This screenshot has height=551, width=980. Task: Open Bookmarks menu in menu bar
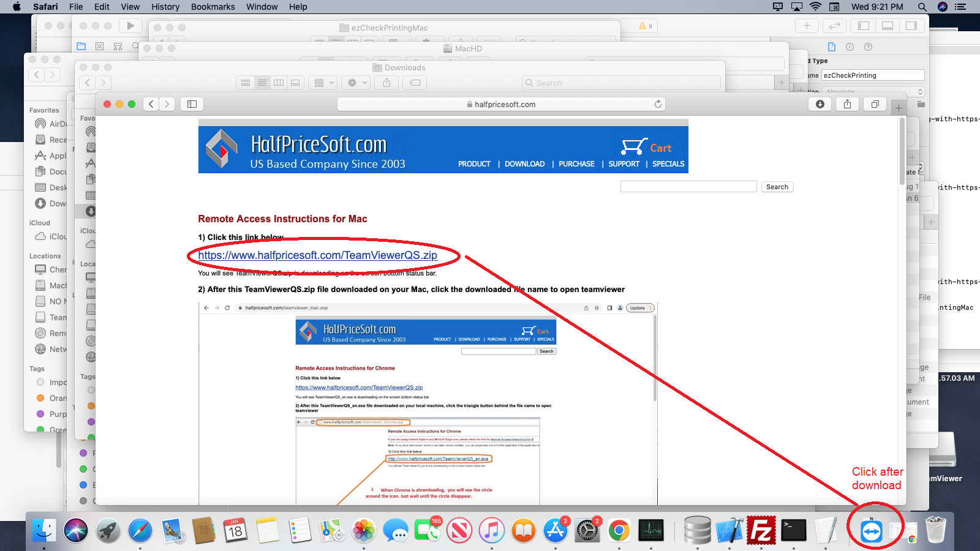tap(213, 7)
